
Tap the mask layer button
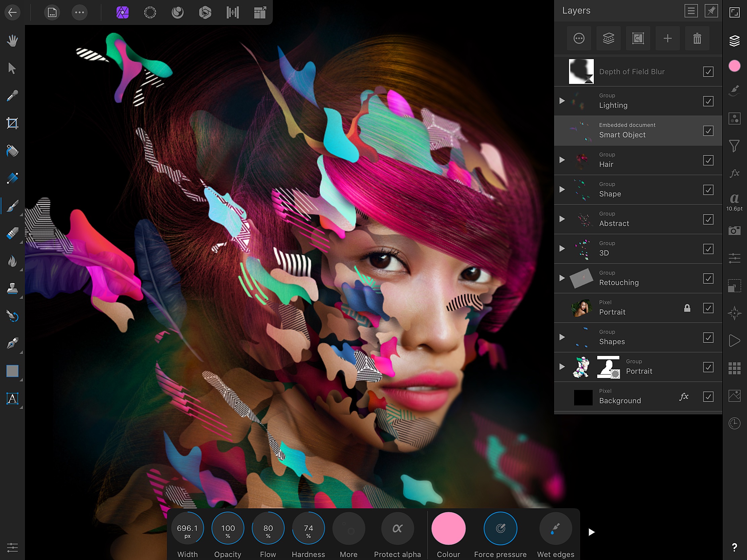click(638, 39)
